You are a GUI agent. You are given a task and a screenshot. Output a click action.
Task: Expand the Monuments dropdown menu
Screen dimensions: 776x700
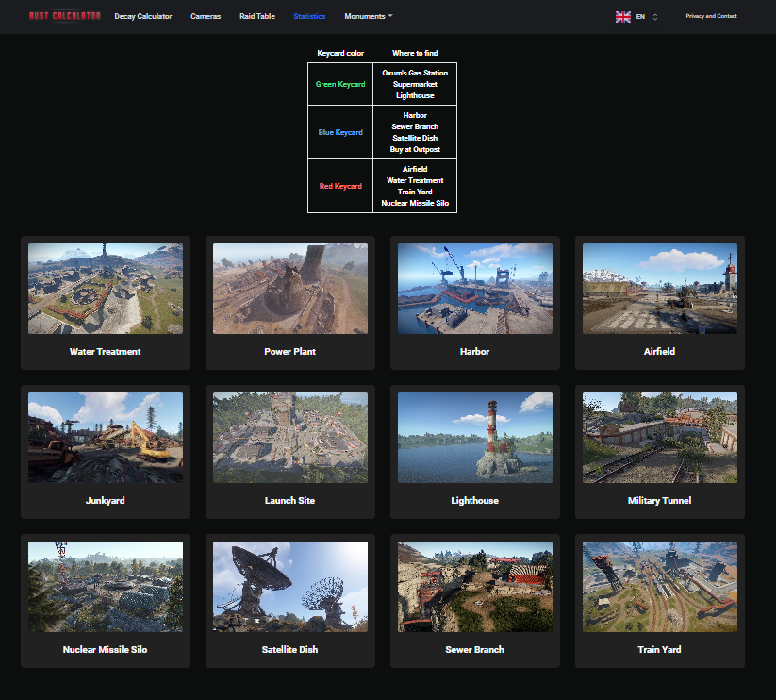[369, 16]
